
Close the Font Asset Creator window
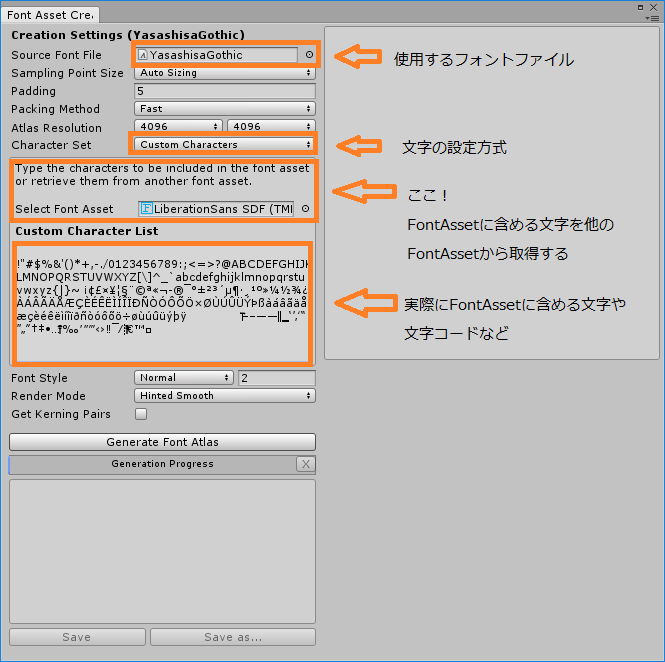(x=654, y=7)
